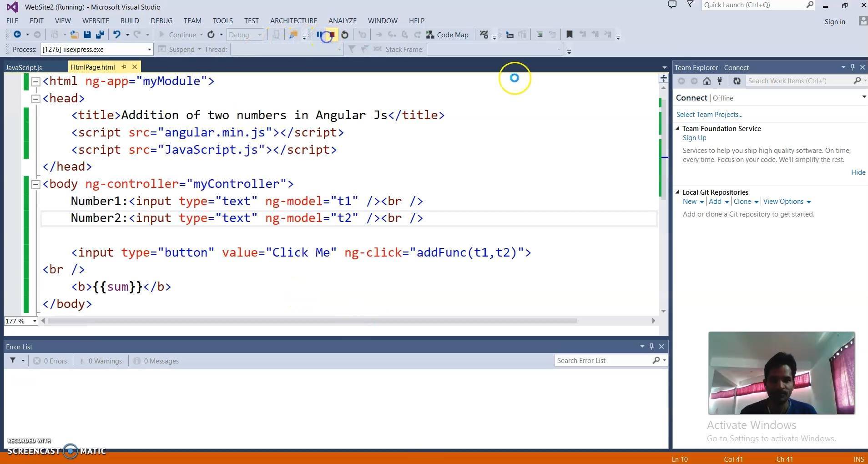Viewport: 868px width, 464px height.
Task: Expand the View Options dropdown
Action: 808,202
